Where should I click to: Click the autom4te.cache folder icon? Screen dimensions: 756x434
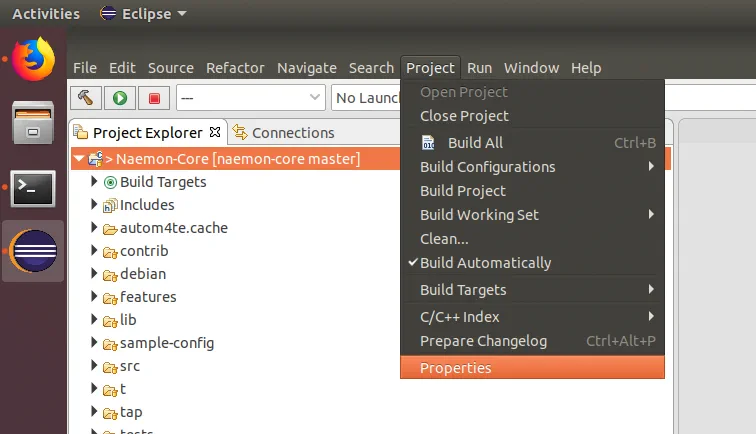point(110,229)
